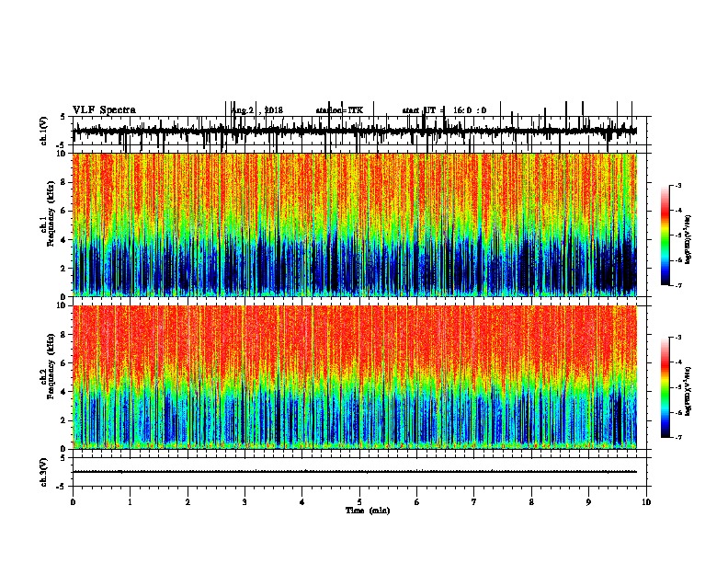Click time axis tick label "3"
The image size is (728, 563).
click(x=245, y=502)
